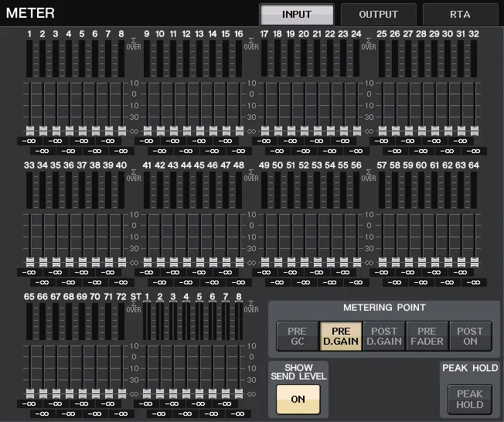Image resolution: width=504 pixels, height=422 pixels.
Task: Click the channel 8 fader knob
Action: [x=122, y=131]
